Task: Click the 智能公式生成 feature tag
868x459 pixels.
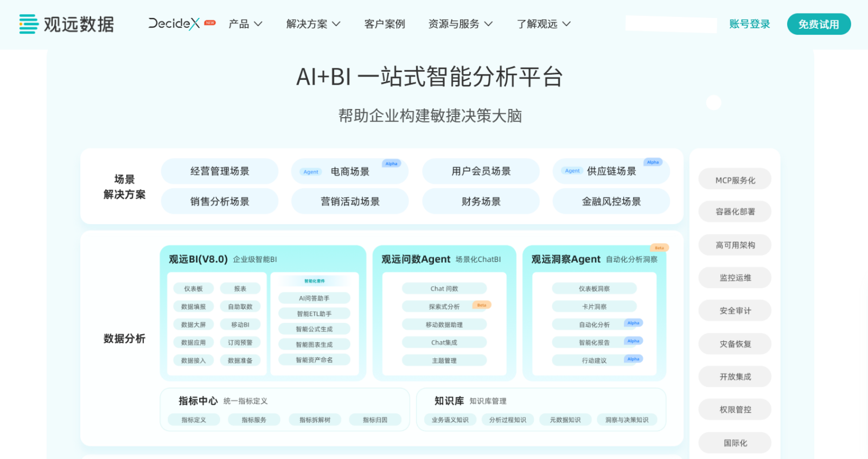Action: click(x=314, y=329)
